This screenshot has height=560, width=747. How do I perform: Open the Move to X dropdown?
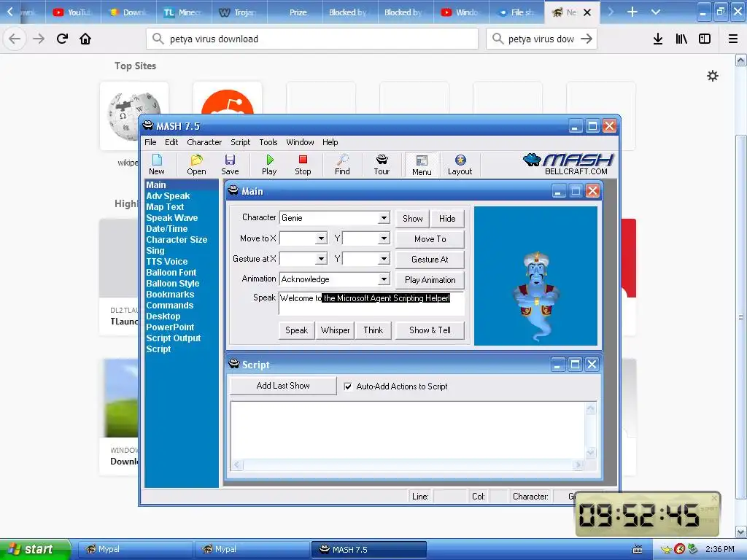[321, 238]
